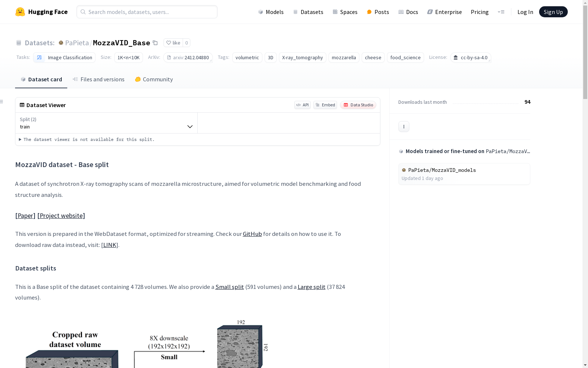Viewport: 588px width, 368px height.
Task: Click the Image Classification task icon
Action: (x=39, y=57)
